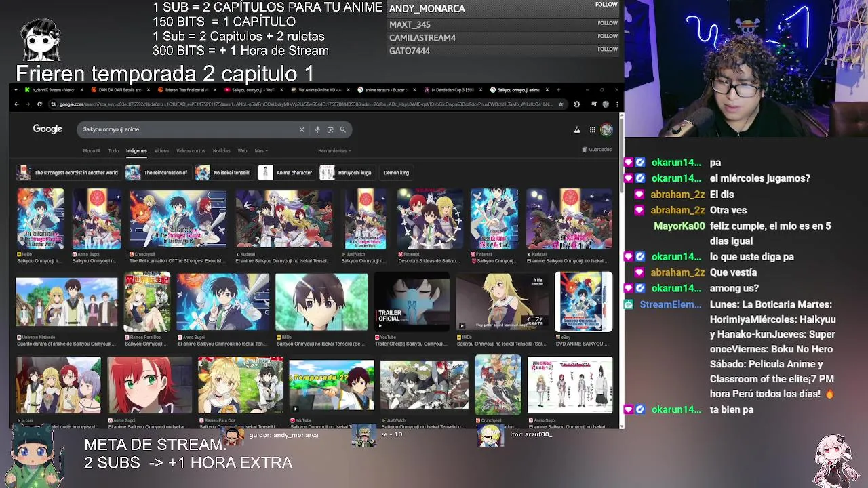Click the 'Cuánto durará el anime de Saikyou' caption
868x488 pixels.
66,344
